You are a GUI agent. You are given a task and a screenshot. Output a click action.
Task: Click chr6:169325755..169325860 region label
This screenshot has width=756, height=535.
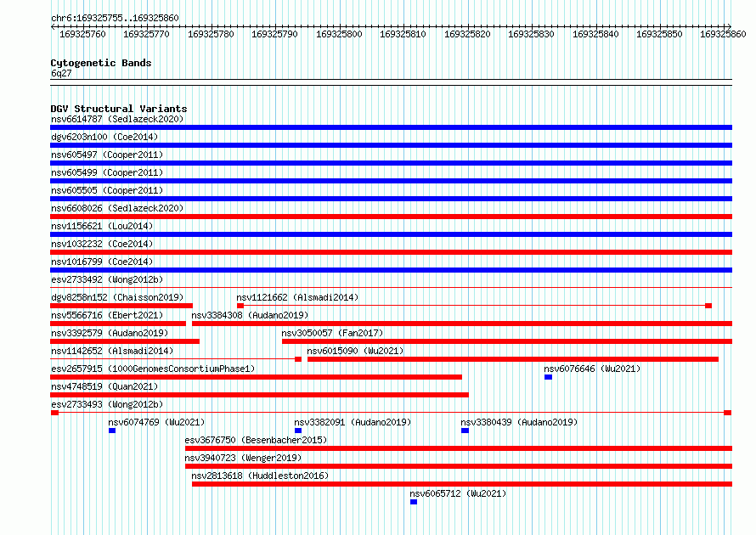[x=115, y=18]
